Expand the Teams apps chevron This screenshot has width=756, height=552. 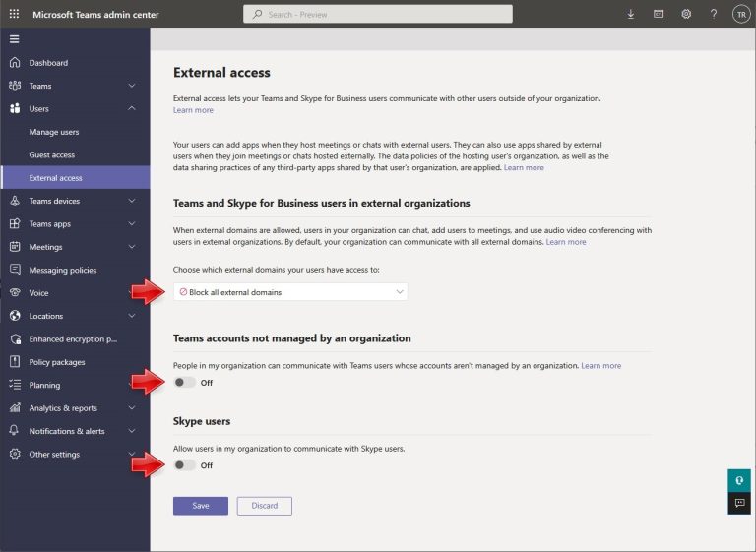point(132,223)
